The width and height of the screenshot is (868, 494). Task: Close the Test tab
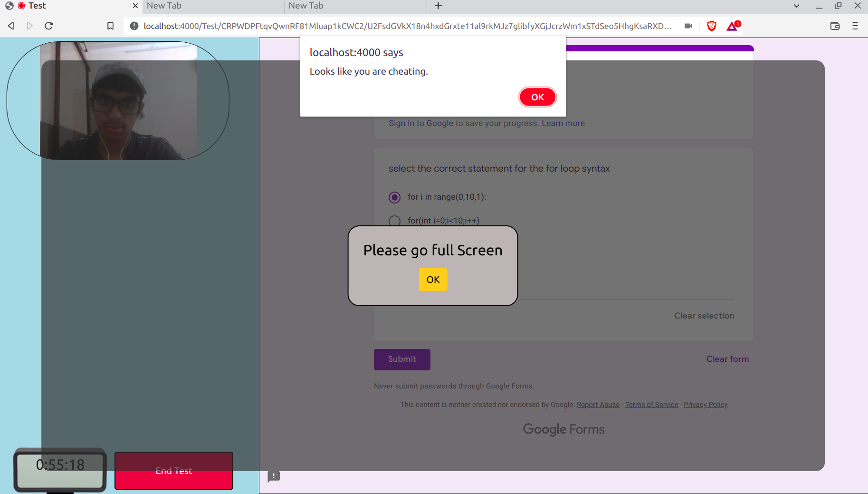pyautogui.click(x=135, y=6)
